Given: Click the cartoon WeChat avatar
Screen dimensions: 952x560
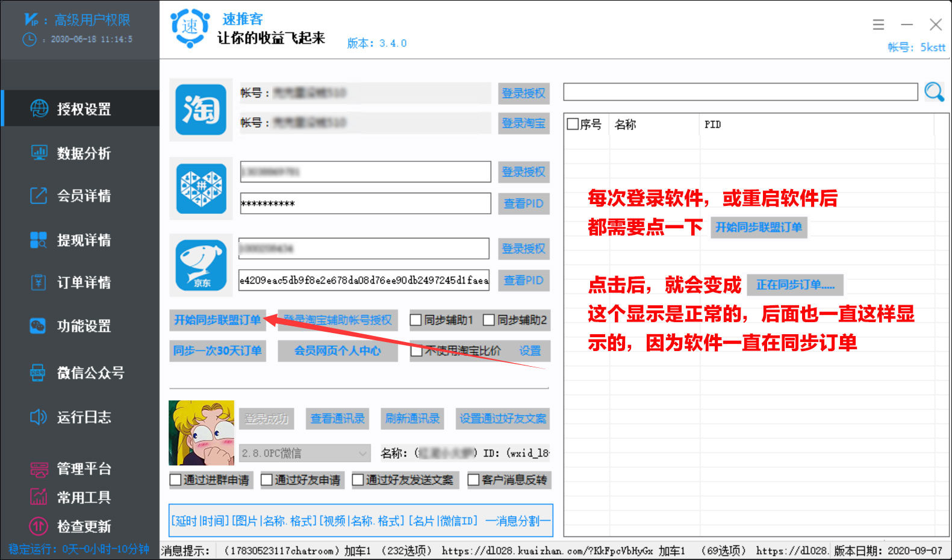Looking at the screenshot, I should pos(201,433).
